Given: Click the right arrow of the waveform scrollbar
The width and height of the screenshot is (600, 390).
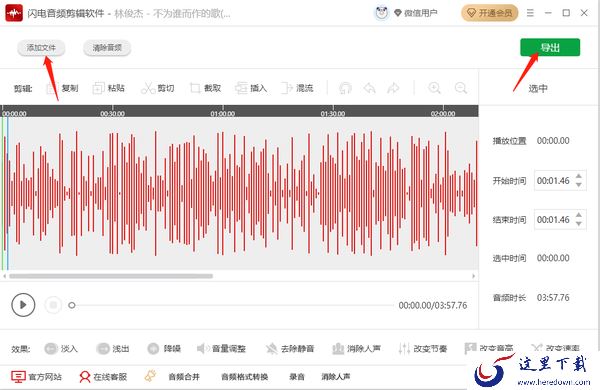Looking at the screenshot, I should tap(474, 276).
